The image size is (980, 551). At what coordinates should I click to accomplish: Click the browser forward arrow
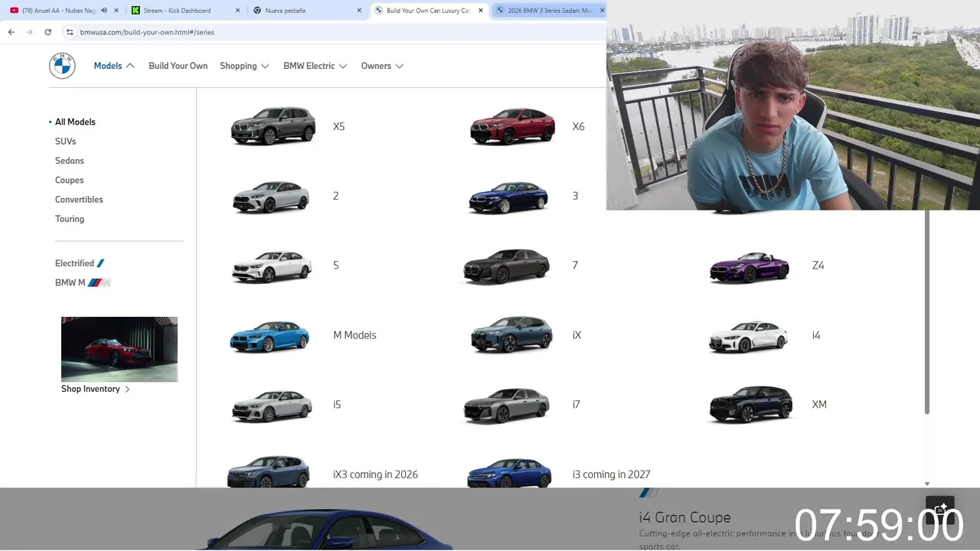click(29, 32)
